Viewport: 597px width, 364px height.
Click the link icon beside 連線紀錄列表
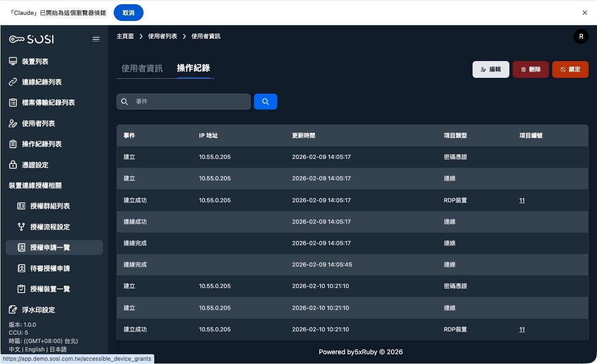pos(13,82)
